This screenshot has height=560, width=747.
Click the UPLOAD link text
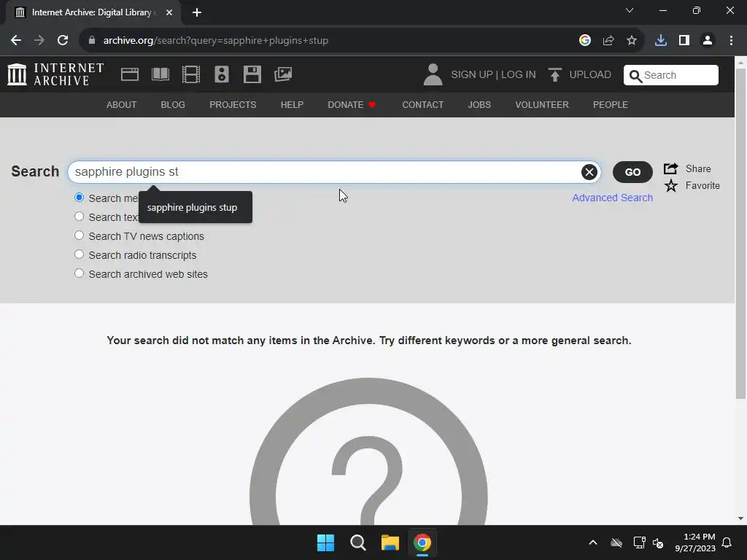coord(590,75)
